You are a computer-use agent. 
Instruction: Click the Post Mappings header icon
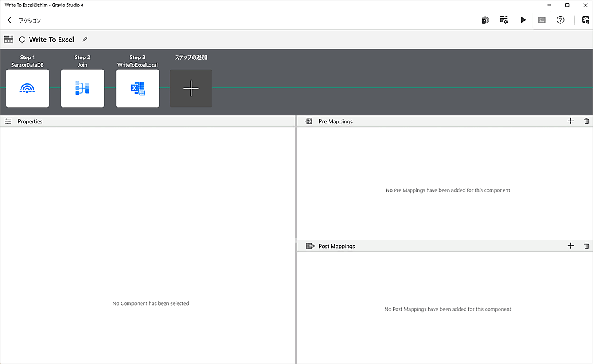click(x=310, y=246)
